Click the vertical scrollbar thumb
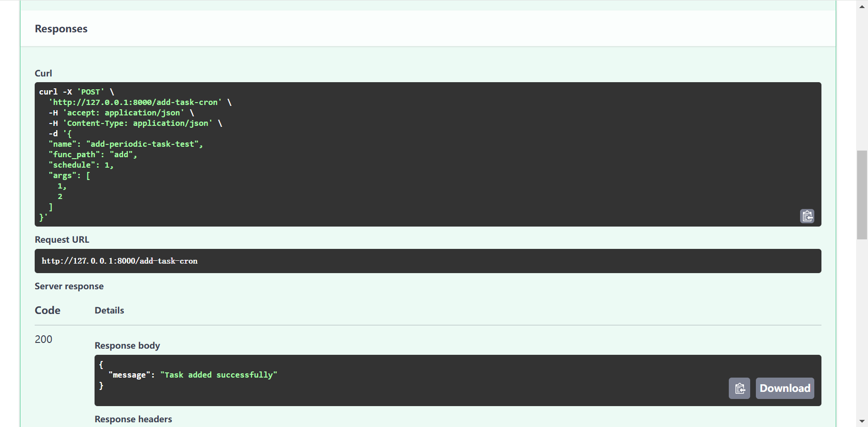Image resolution: width=868 pixels, height=427 pixels. click(x=862, y=195)
